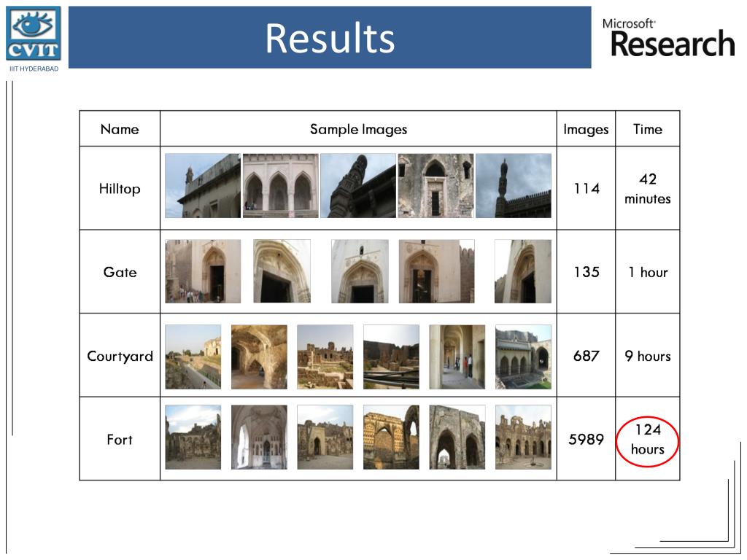Open second Gate sample image

coord(282,271)
